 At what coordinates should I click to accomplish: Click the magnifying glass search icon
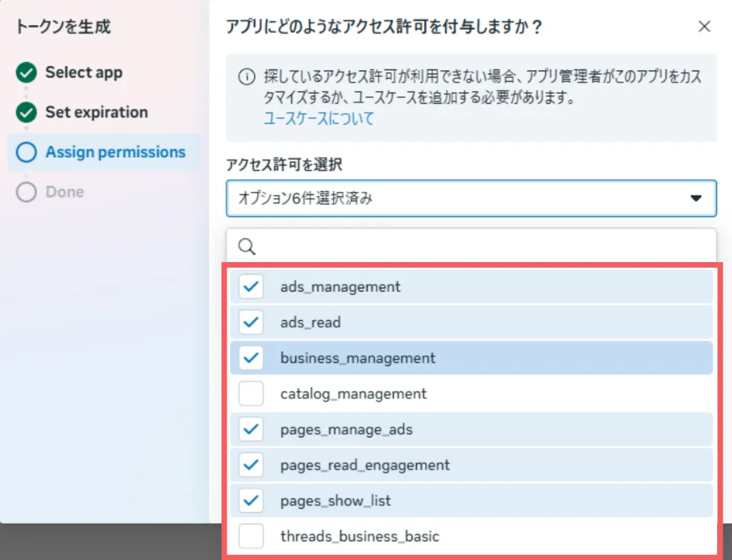click(x=247, y=247)
